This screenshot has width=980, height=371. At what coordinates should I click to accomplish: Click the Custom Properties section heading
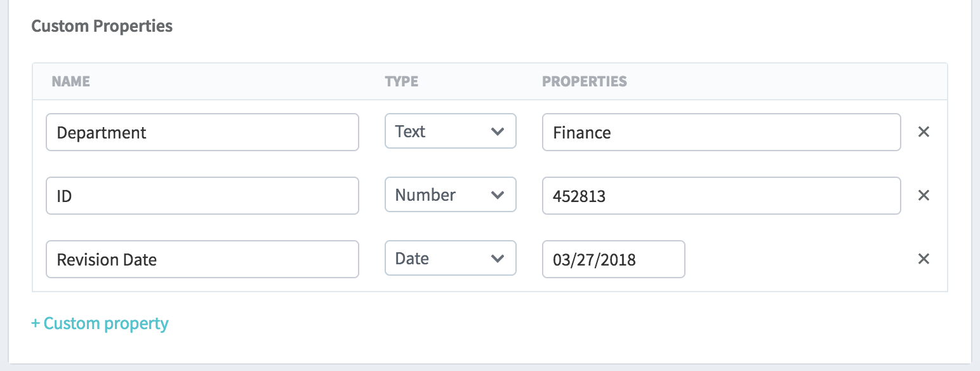click(x=102, y=26)
